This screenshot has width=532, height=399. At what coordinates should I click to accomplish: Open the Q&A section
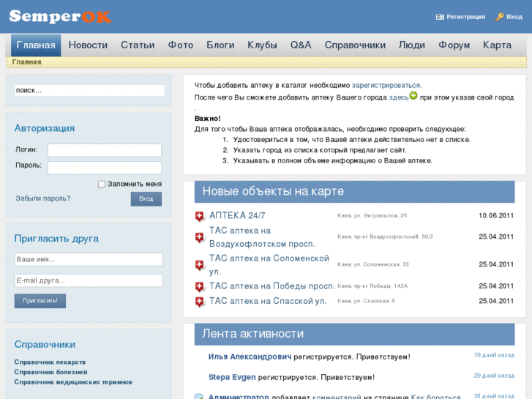301,45
